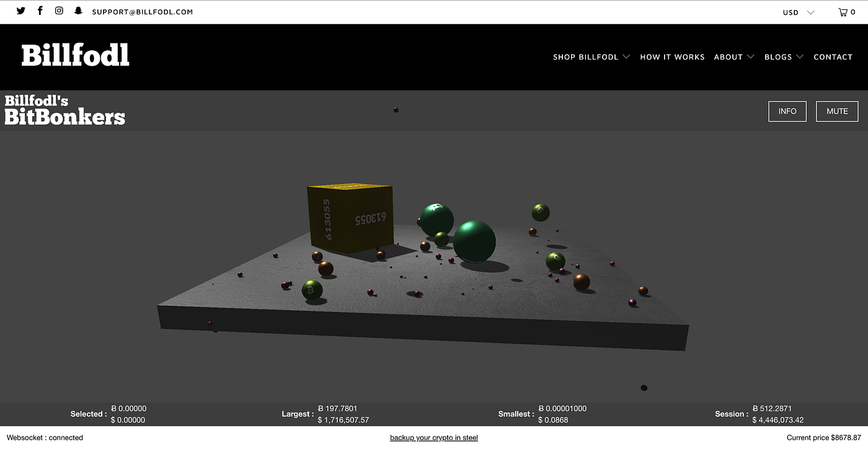Screen dimensions: 868x449
Task: Open Billfodl's Facebook page icon
Action: pos(40,11)
